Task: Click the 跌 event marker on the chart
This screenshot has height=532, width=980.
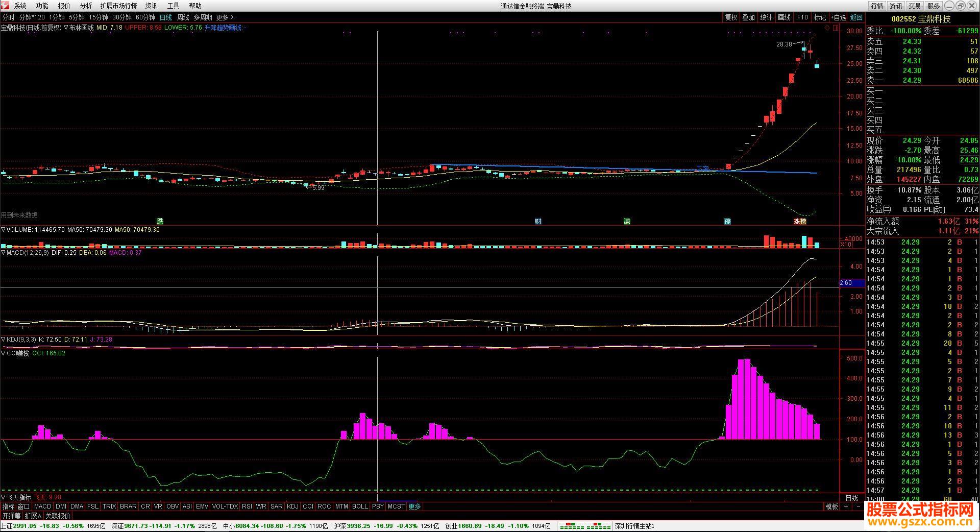Action: click(x=160, y=221)
